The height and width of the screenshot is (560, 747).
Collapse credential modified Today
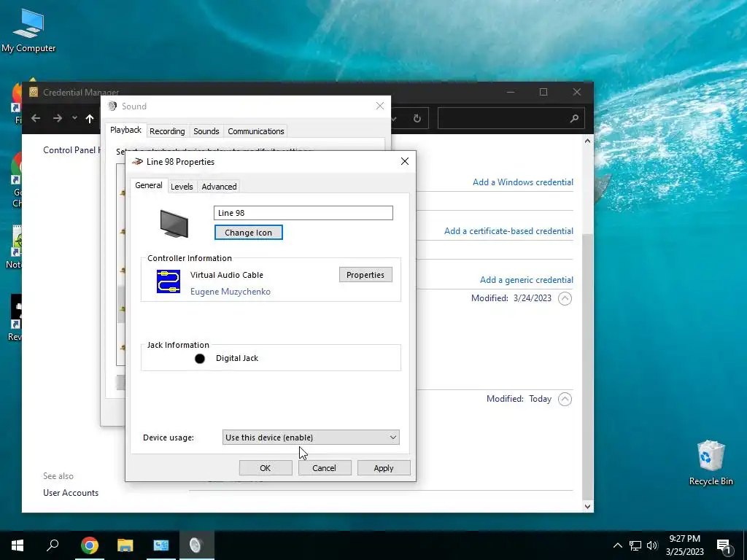point(565,399)
